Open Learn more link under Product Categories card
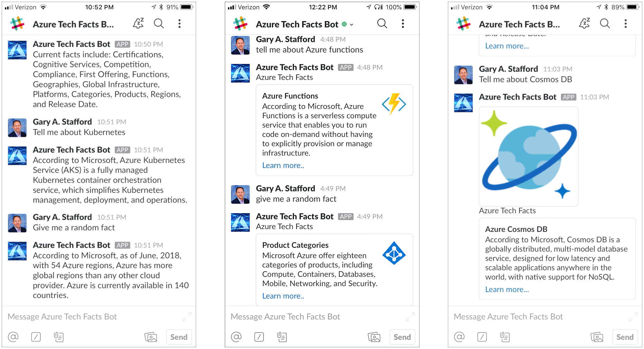The height and width of the screenshot is (349, 644). pyautogui.click(x=283, y=296)
